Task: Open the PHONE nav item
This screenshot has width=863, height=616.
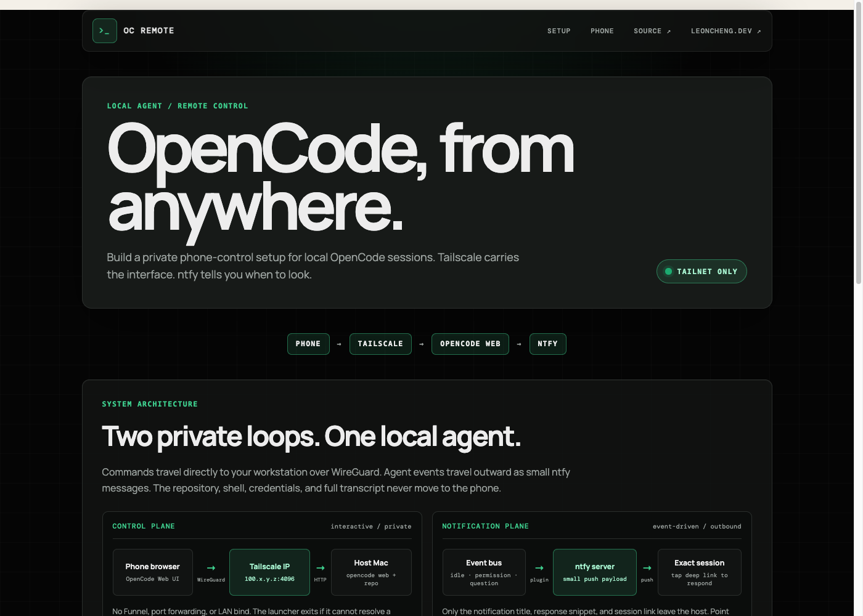Action: tap(602, 31)
